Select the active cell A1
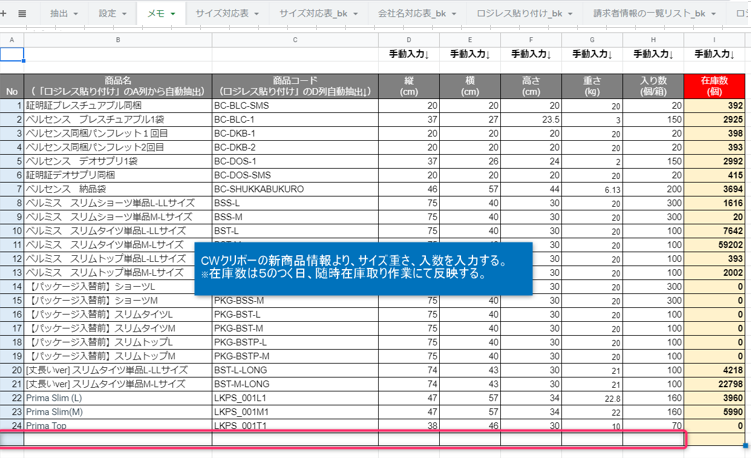The width and height of the screenshot is (751, 458). [12, 54]
